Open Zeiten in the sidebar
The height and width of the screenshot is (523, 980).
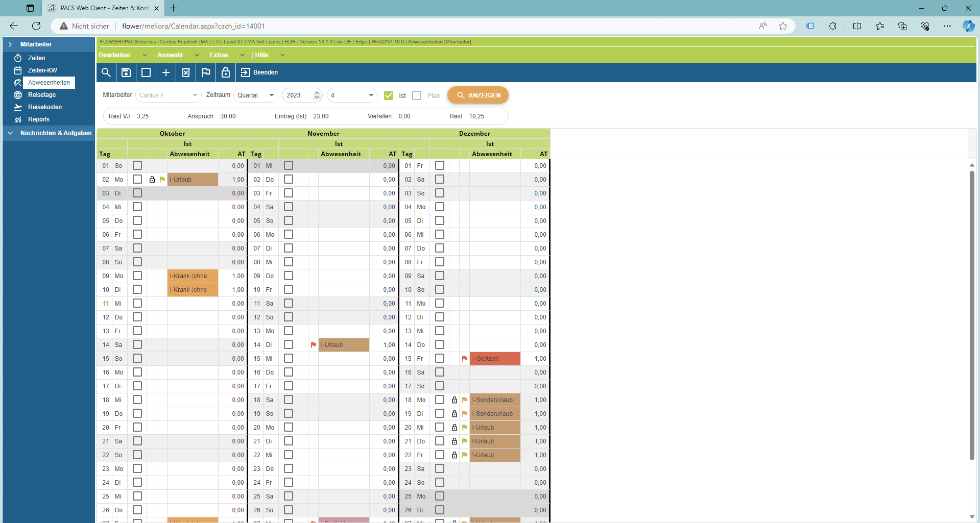click(37, 58)
